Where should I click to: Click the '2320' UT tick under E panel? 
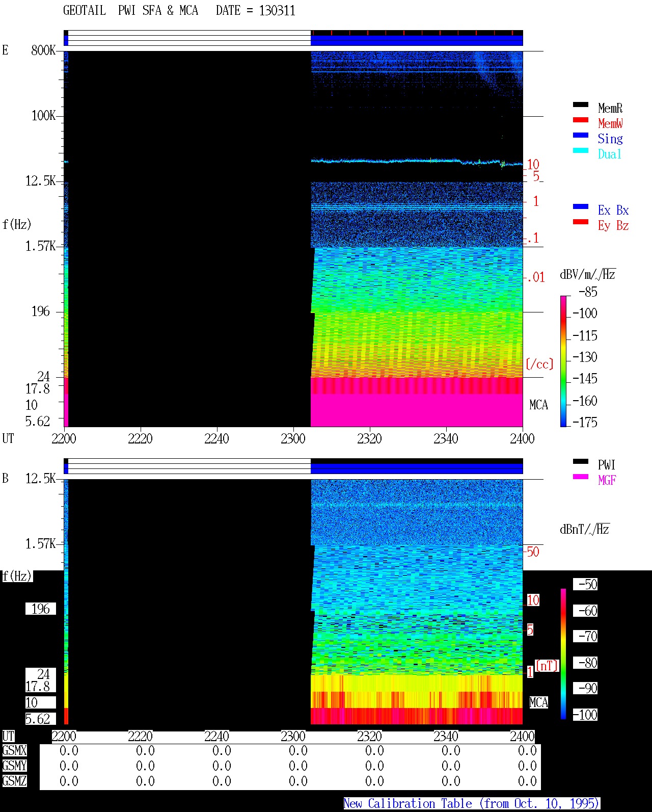click(x=369, y=438)
